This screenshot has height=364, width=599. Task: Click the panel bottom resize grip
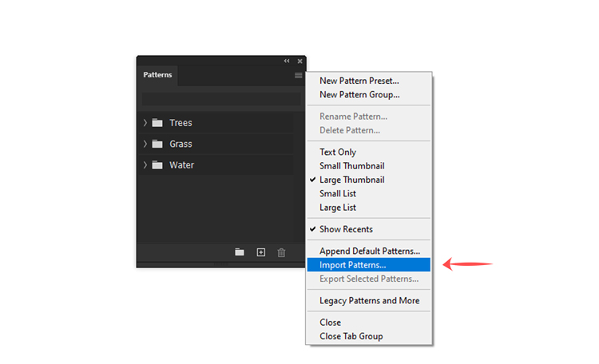coord(221,264)
